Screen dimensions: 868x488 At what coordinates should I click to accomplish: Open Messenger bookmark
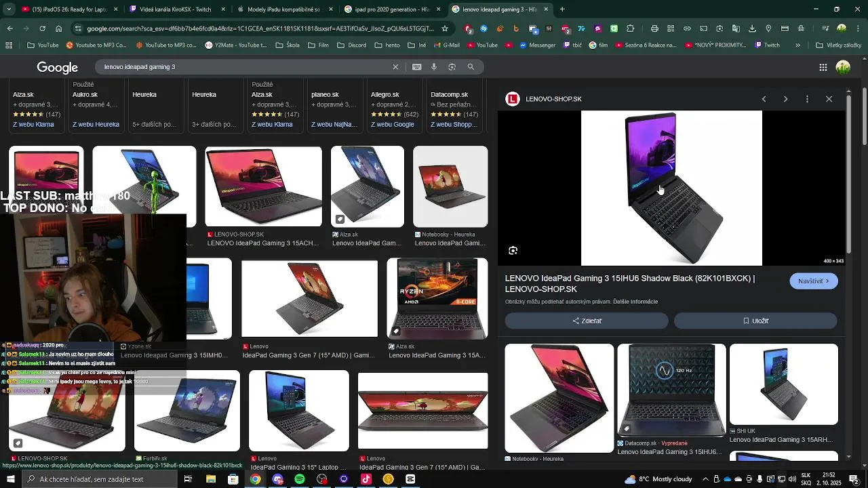537,45
